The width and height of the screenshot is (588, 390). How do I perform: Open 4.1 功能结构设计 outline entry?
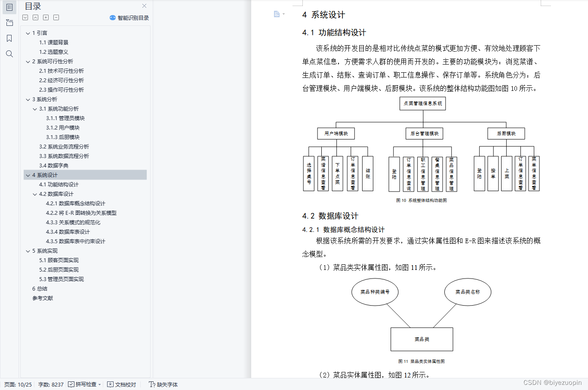pyautogui.click(x=59, y=185)
